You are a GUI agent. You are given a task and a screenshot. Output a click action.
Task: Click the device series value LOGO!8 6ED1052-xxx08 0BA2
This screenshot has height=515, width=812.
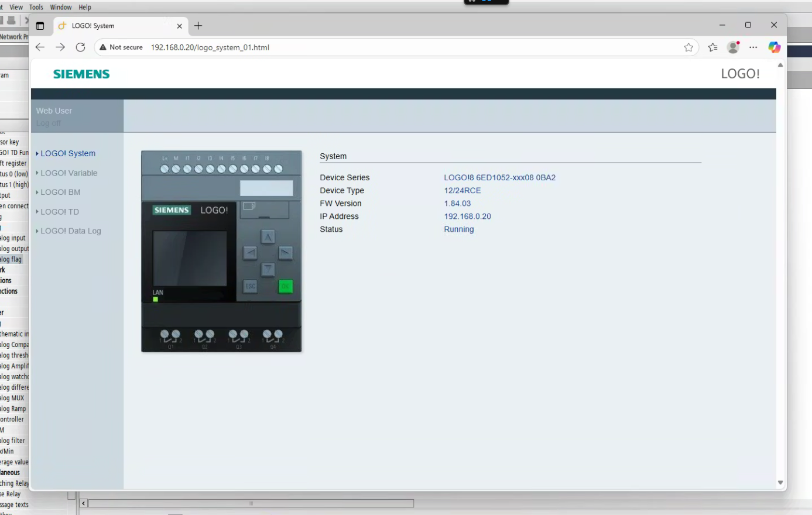click(x=500, y=177)
